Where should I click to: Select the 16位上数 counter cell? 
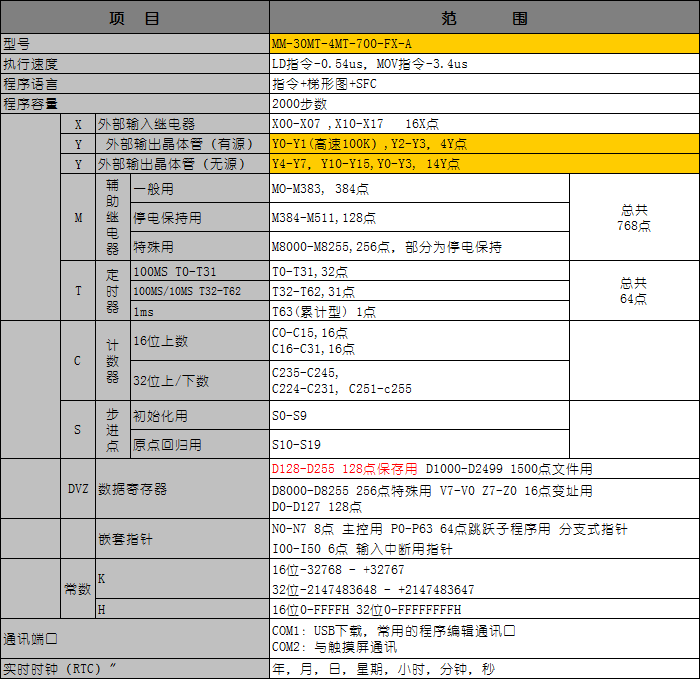[x=200, y=341]
